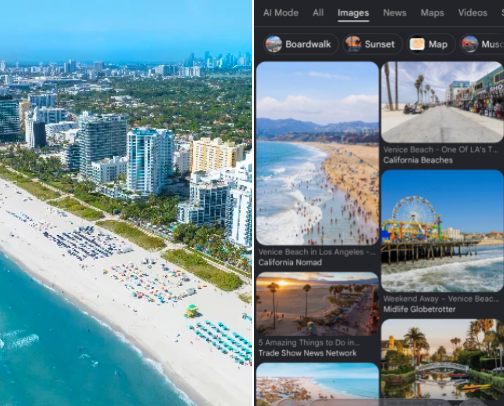Filter images by Map chip
The image size is (504, 406).
click(431, 44)
